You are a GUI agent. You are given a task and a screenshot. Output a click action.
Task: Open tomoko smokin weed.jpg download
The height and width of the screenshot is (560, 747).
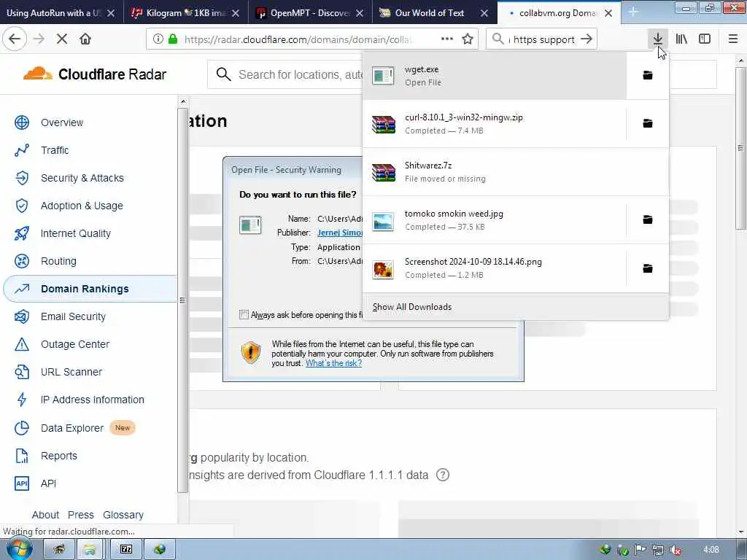(495, 219)
